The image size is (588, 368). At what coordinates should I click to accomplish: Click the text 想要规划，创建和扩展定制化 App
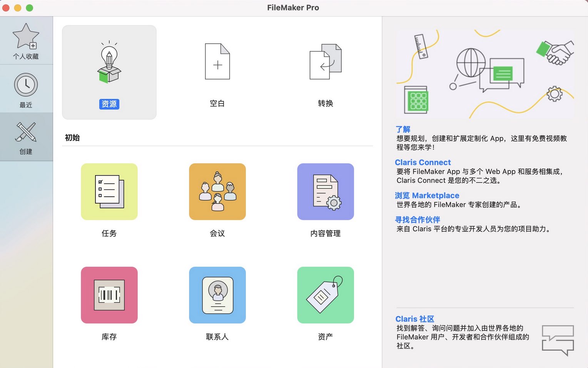pyautogui.click(x=450, y=139)
